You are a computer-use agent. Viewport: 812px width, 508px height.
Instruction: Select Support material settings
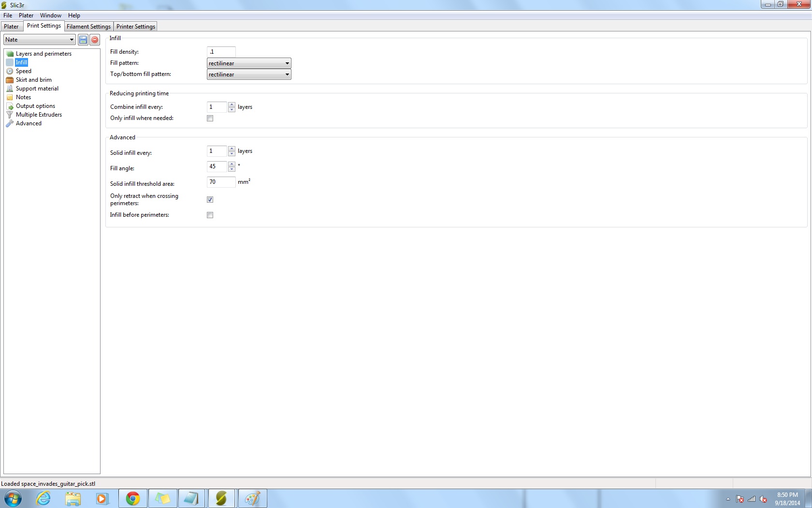tap(37, 89)
